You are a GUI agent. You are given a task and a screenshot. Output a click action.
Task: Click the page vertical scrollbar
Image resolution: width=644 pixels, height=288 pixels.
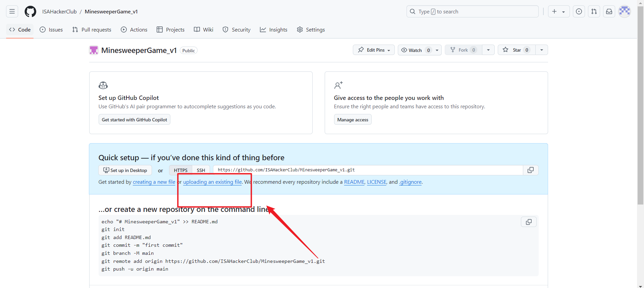641,105
